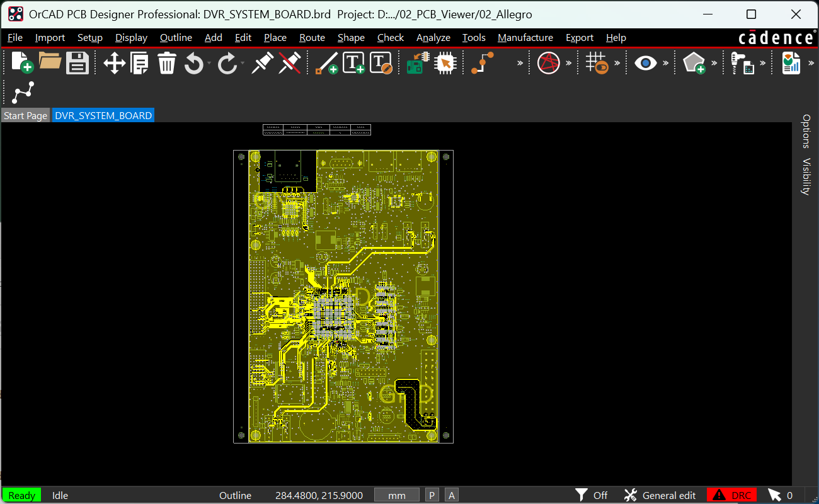Toggle the eye visibility icon in toolbar
This screenshot has width=819, height=504.
(x=646, y=63)
